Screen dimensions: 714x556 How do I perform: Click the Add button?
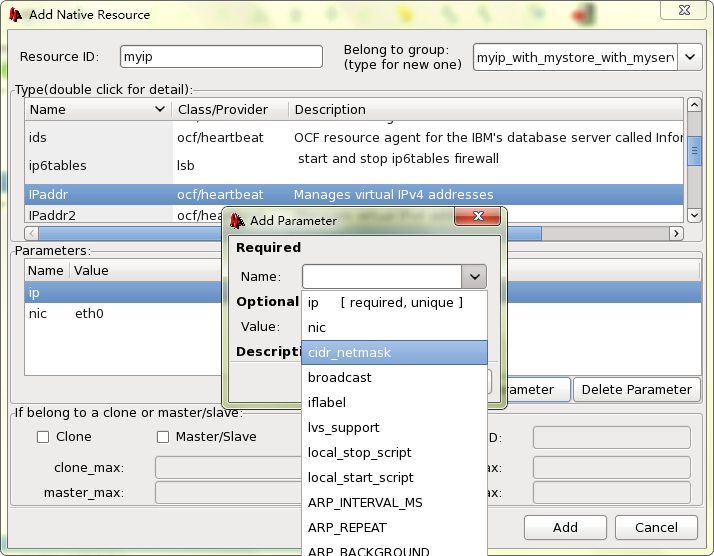point(565,528)
